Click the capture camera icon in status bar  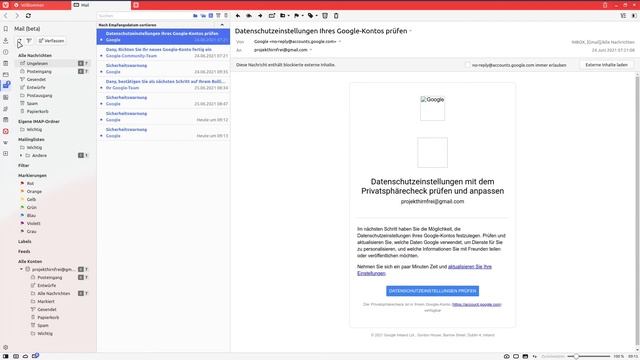click(x=507, y=356)
